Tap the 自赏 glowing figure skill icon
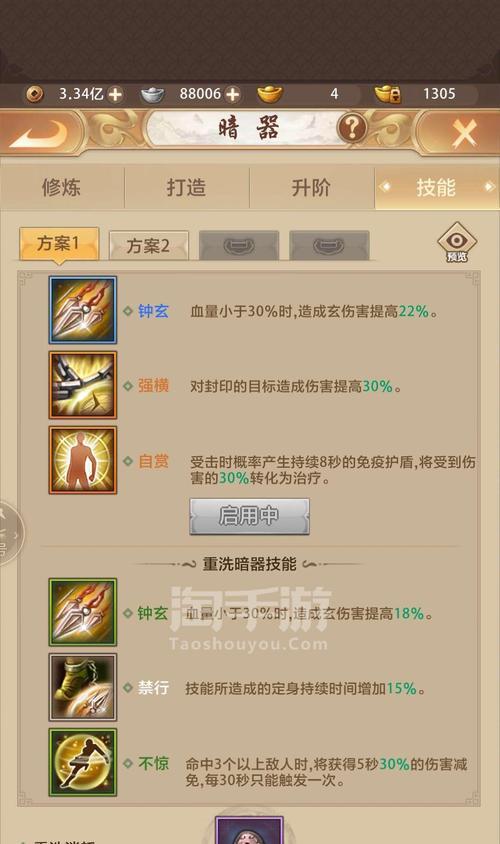The width and height of the screenshot is (500, 844). (x=82, y=460)
